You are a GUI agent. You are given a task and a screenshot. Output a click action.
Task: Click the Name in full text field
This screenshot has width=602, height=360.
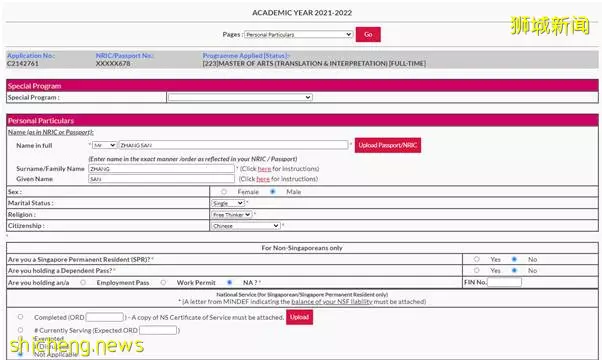233,145
